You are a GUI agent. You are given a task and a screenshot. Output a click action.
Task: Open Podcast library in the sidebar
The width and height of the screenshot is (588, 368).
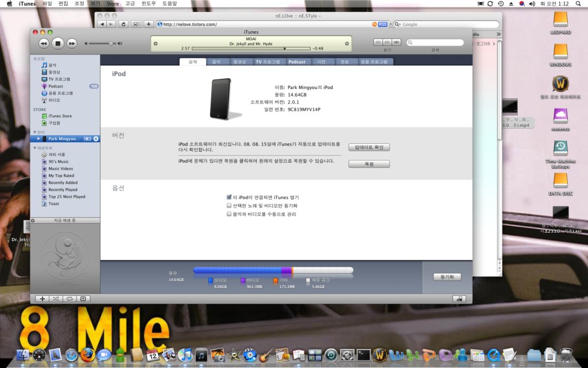52,86
